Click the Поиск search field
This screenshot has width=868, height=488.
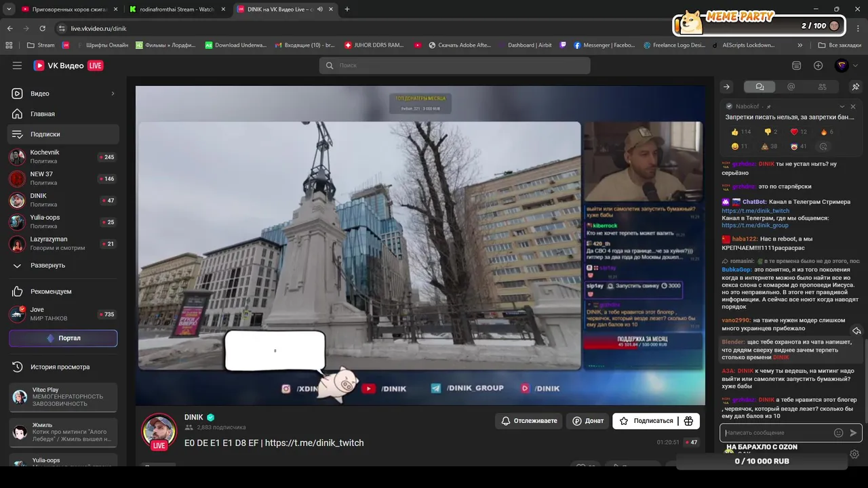454,66
